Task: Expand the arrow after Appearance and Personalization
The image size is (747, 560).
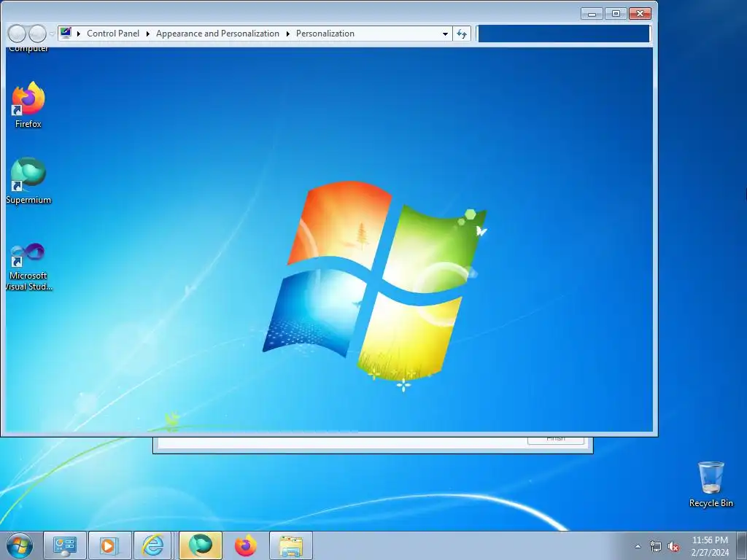Action: [287, 34]
